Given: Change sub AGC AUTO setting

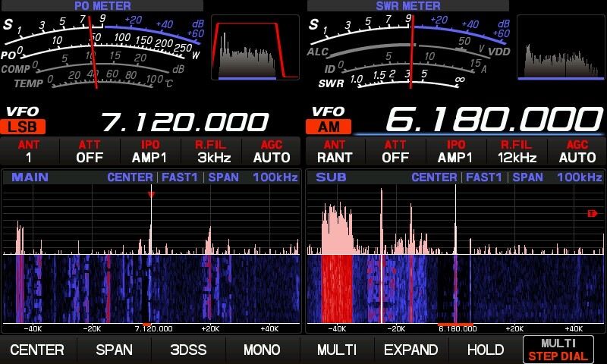Looking at the screenshot, I should (x=577, y=152).
